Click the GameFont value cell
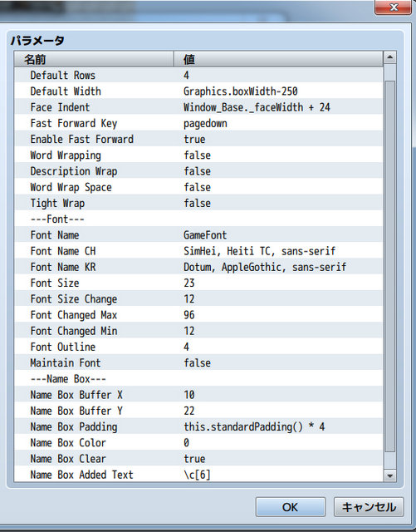Image resolution: width=416 pixels, height=532 pixels. click(x=278, y=234)
